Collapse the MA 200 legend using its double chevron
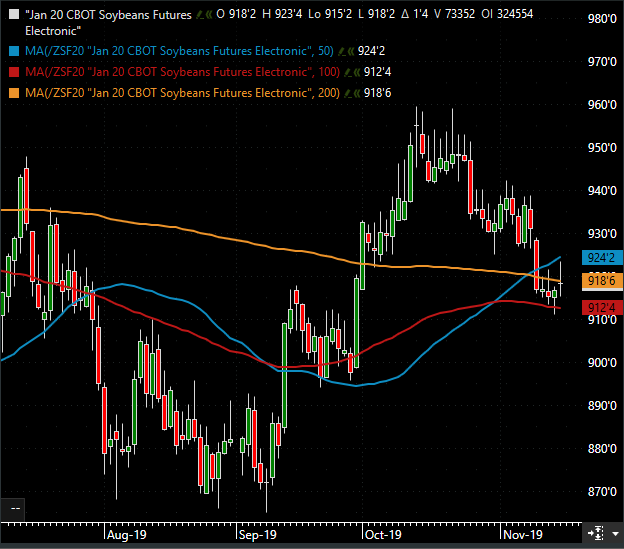Image resolution: width=624 pixels, height=549 pixels. 357,93
